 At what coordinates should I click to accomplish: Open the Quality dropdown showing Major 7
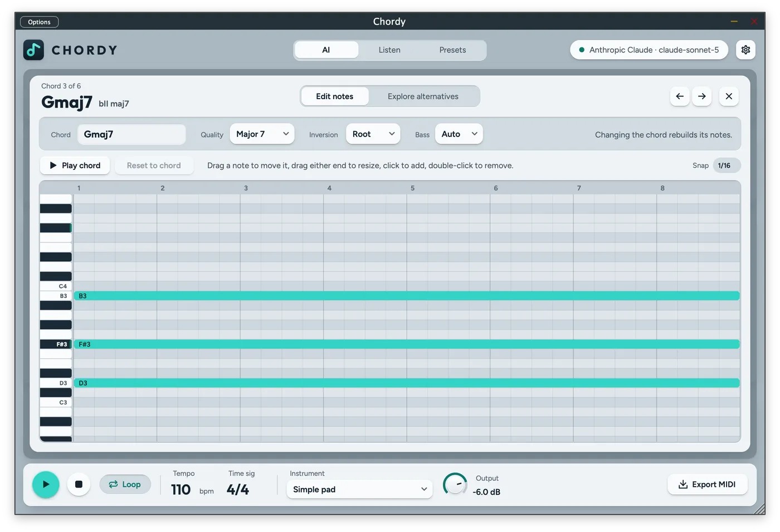(x=262, y=134)
